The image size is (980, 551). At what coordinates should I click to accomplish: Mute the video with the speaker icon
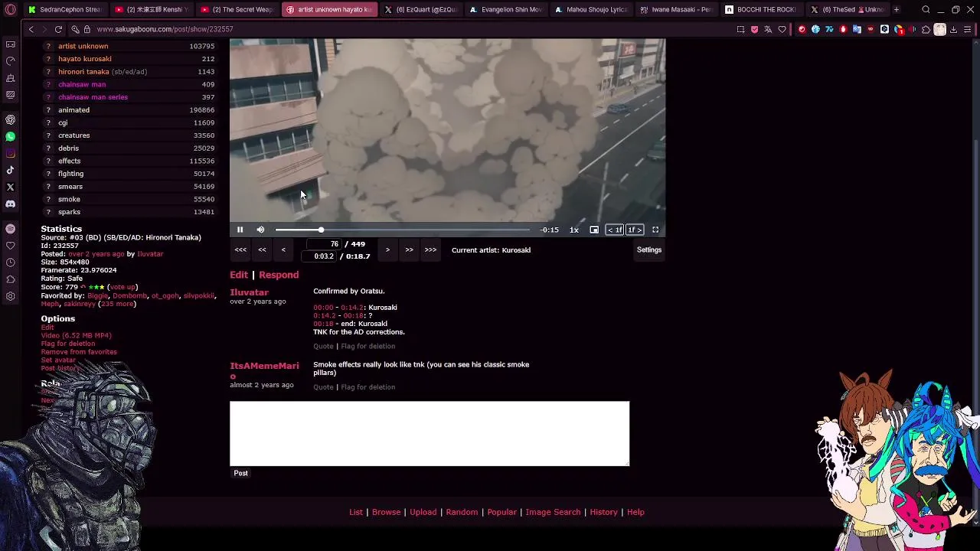click(260, 230)
